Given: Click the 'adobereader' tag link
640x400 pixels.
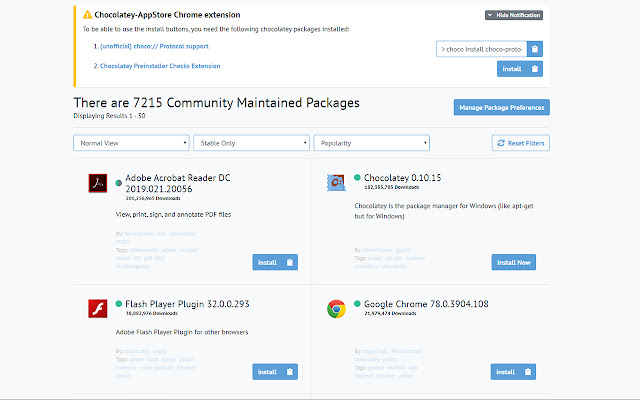Looking at the screenshot, I should 144,250.
